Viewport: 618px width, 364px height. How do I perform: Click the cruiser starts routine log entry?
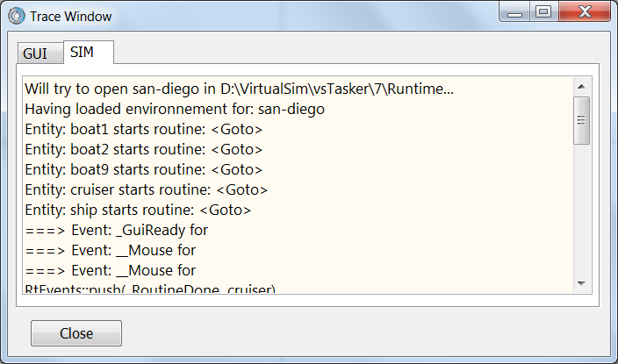(x=146, y=189)
